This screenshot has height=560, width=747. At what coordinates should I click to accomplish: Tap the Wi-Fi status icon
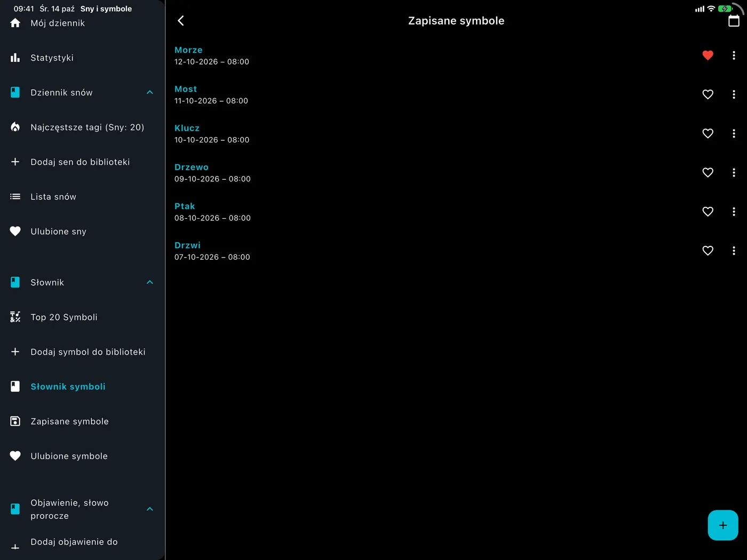pyautogui.click(x=711, y=9)
